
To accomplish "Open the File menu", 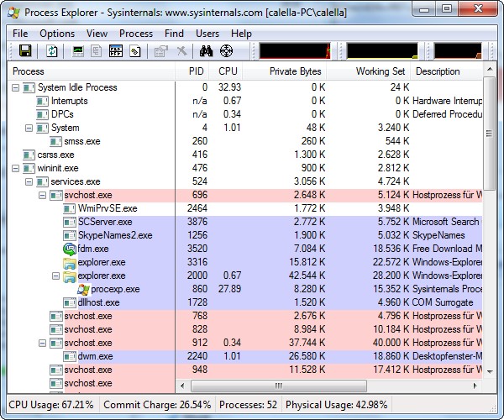I will pos(20,34).
